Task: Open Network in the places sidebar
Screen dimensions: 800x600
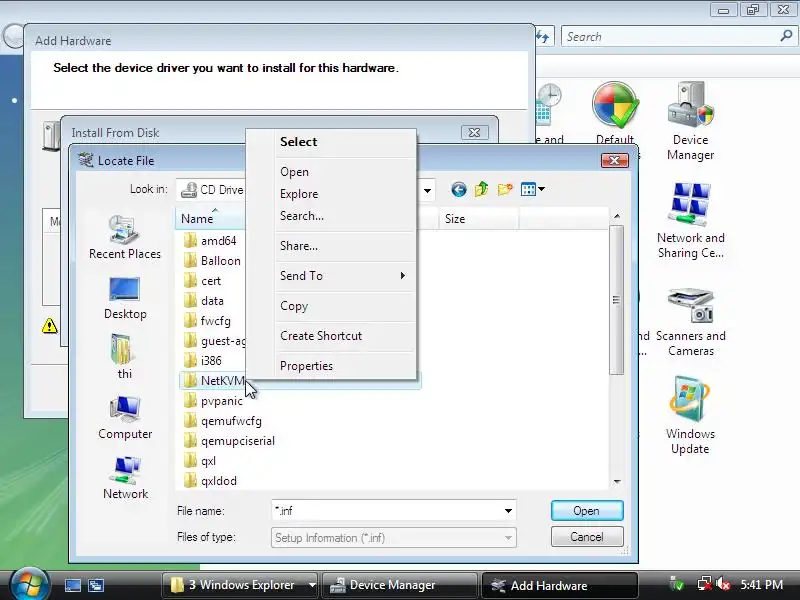Action: pyautogui.click(x=124, y=478)
